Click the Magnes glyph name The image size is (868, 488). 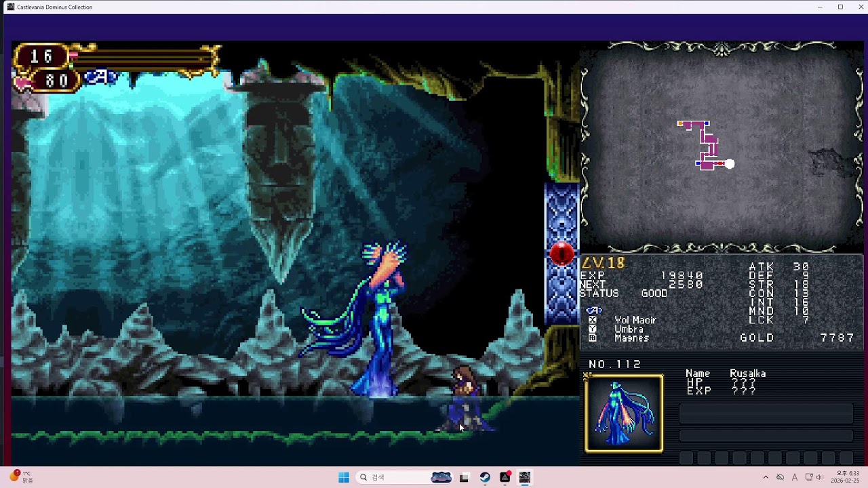[631, 338]
